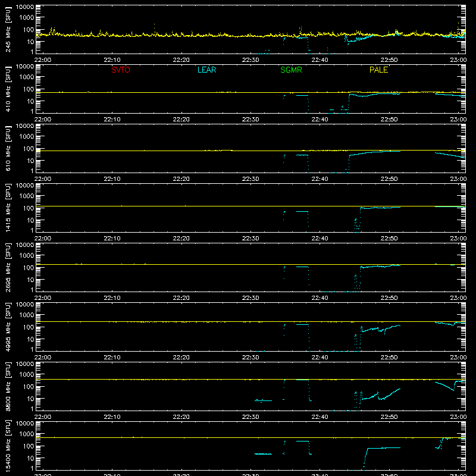Click the 1000 tick of the 4995 MHz panel

pos(27,315)
